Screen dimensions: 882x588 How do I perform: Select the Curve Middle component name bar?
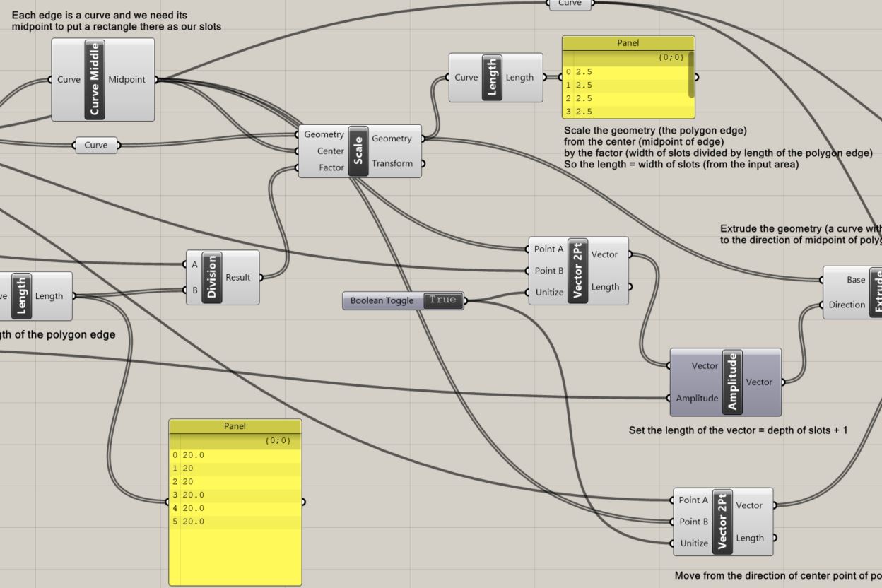94,79
